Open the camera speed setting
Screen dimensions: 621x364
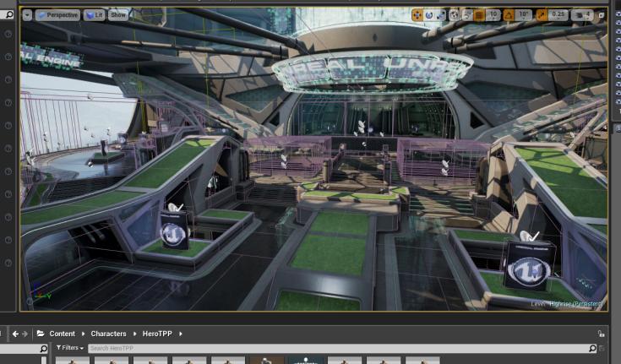[582, 15]
